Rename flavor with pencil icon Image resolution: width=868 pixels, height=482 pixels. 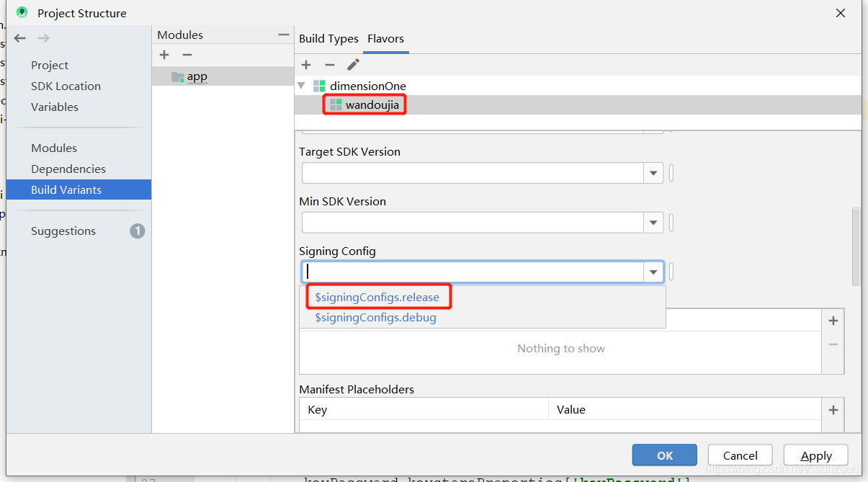coord(353,65)
